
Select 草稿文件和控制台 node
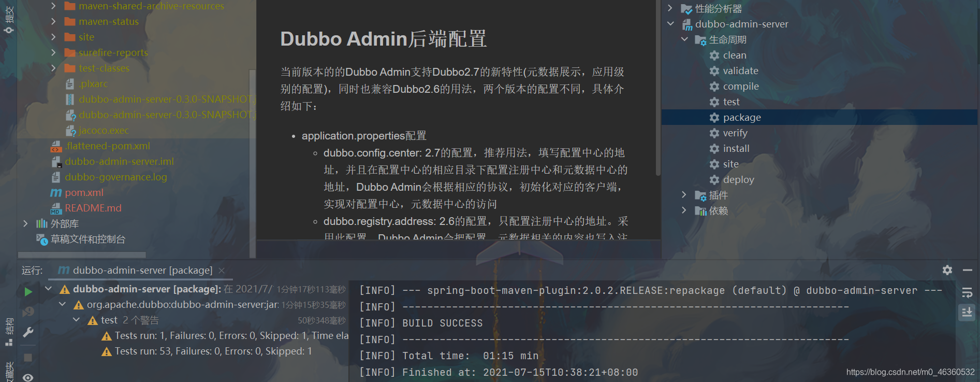pos(87,239)
